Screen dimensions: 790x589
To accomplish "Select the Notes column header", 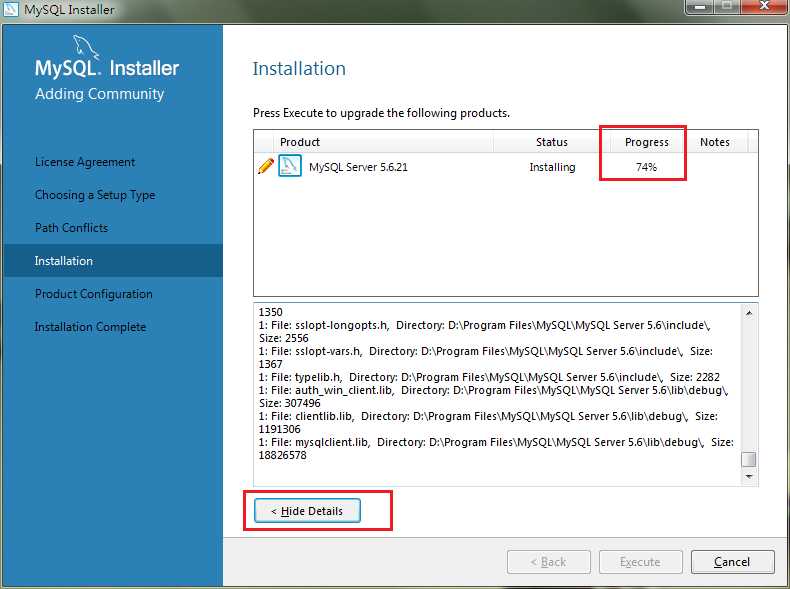I will (x=714, y=142).
